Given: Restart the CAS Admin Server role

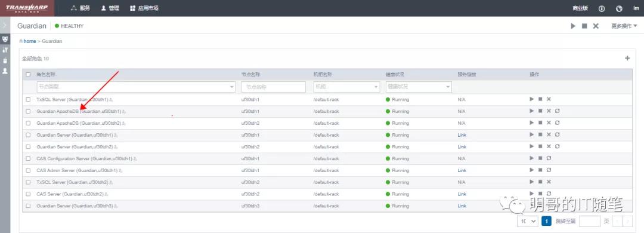Looking at the screenshot, I should 549,170.
